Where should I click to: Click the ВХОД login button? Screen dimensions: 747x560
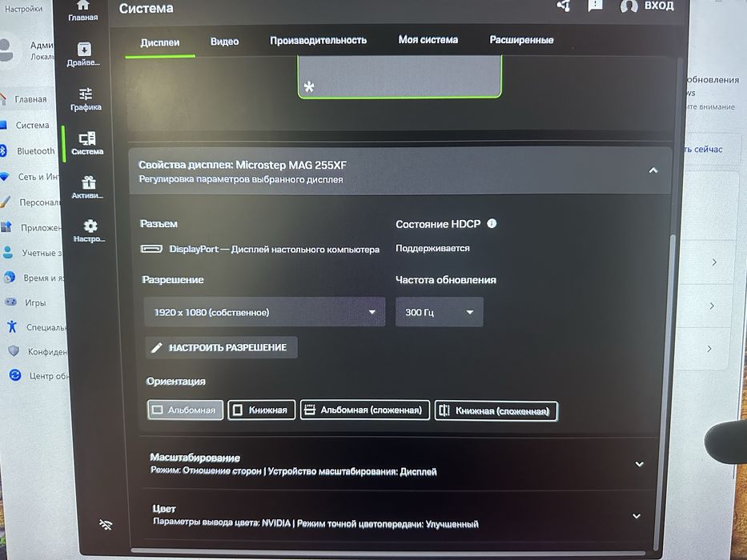[648, 6]
